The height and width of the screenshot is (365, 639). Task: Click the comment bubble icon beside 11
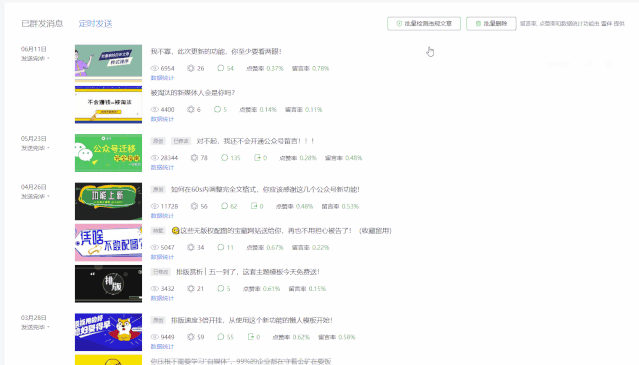coord(220,247)
